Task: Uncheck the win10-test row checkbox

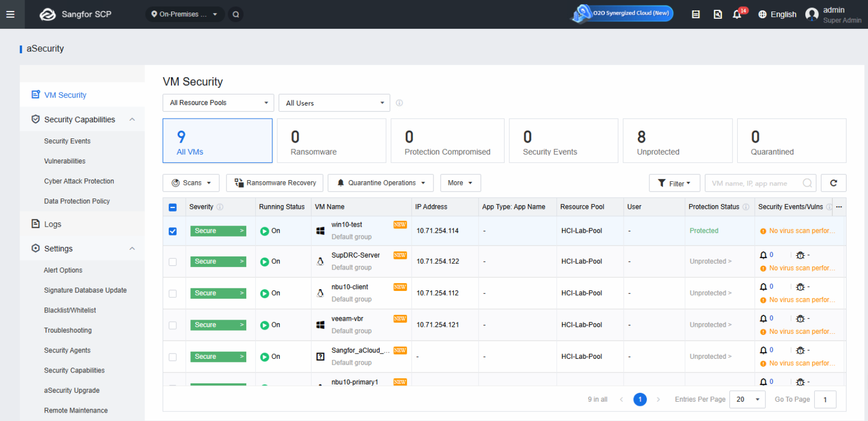Action: click(x=173, y=231)
